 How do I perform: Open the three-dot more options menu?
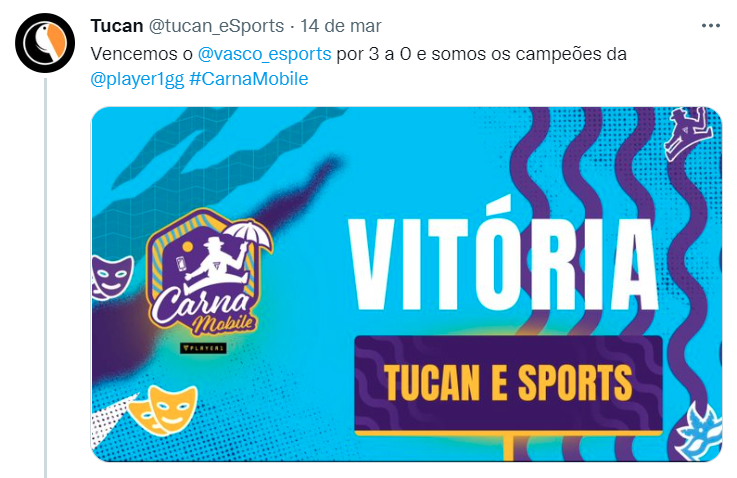[710, 26]
